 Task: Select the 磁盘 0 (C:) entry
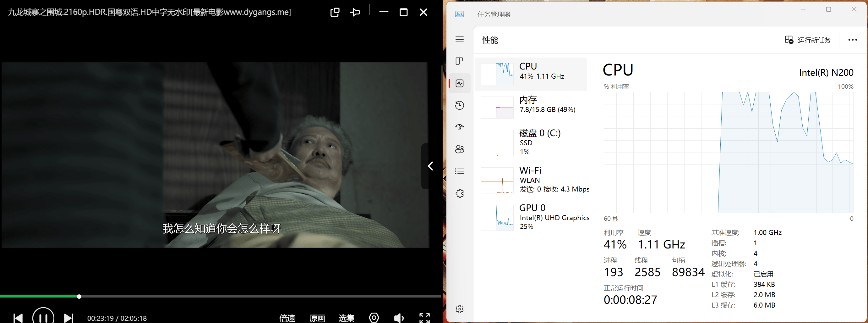click(531, 142)
